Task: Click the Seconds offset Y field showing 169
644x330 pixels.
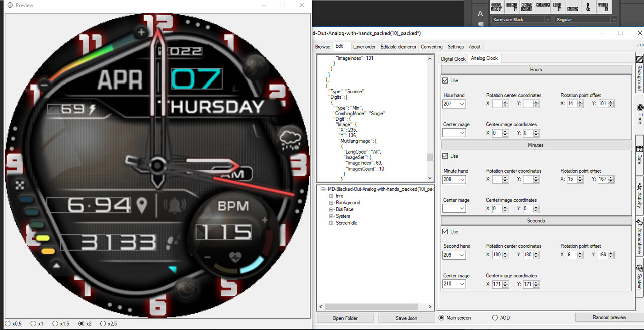Action: [607, 255]
